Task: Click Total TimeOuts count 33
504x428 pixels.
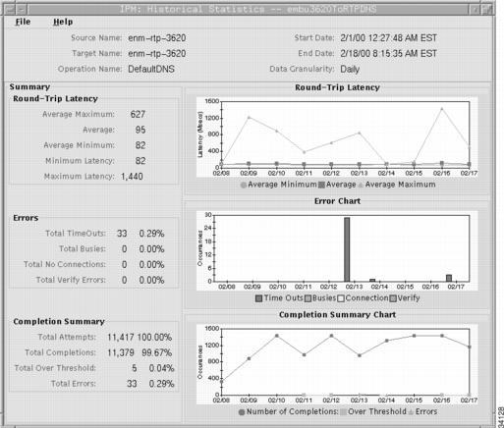Action: (x=122, y=234)
